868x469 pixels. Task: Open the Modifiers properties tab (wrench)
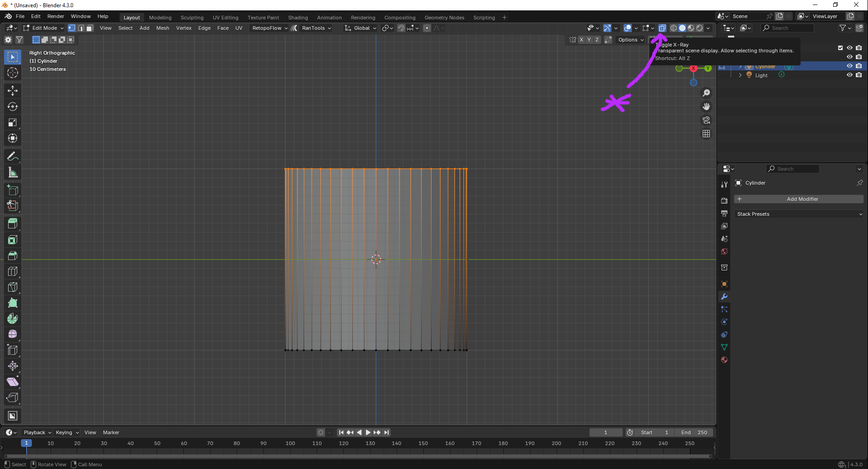coord(724,297)
